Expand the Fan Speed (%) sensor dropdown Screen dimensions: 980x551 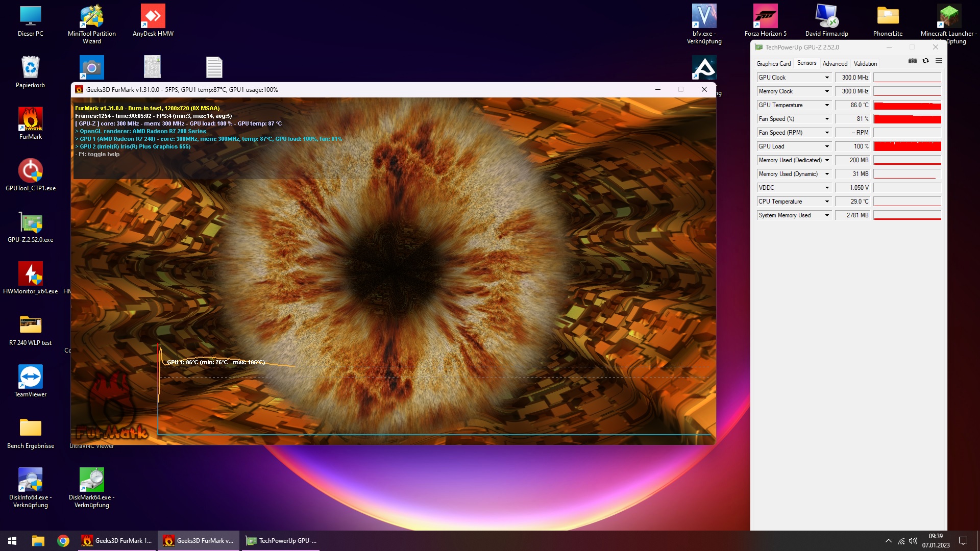tap(827, 119)
